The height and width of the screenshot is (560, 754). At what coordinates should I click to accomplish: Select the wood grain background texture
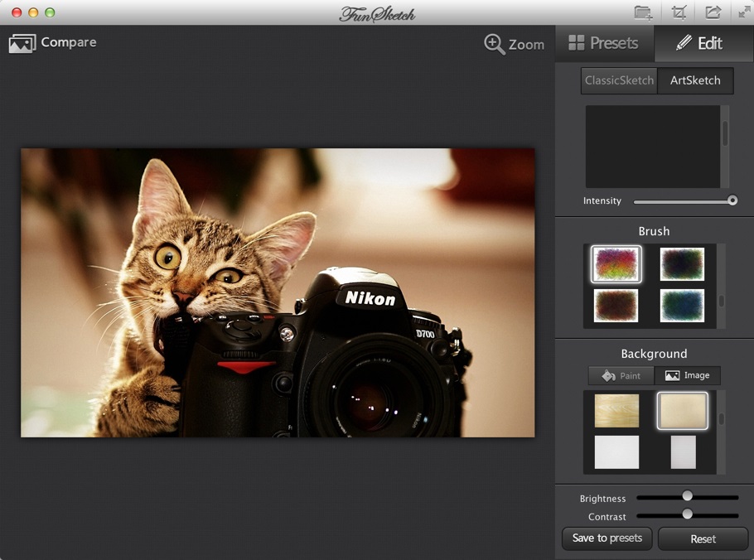pyautogui.click(x=616, y=410)
